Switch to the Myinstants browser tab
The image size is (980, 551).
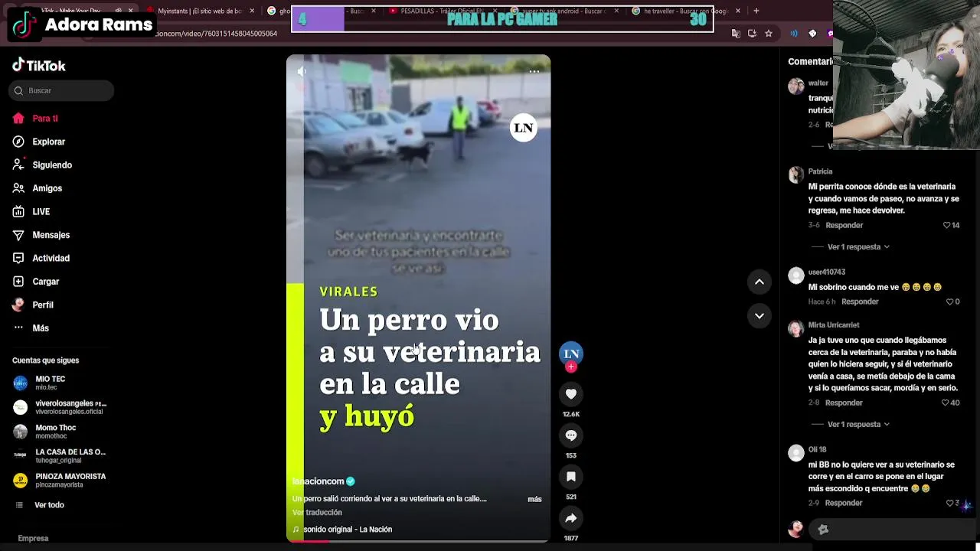pos(199,11)
